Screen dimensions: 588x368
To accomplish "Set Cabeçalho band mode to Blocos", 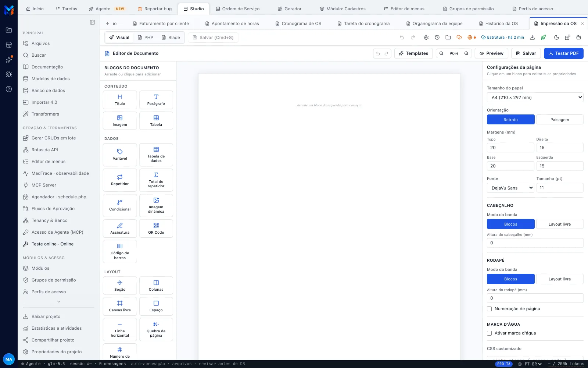I will click(510, 224).
